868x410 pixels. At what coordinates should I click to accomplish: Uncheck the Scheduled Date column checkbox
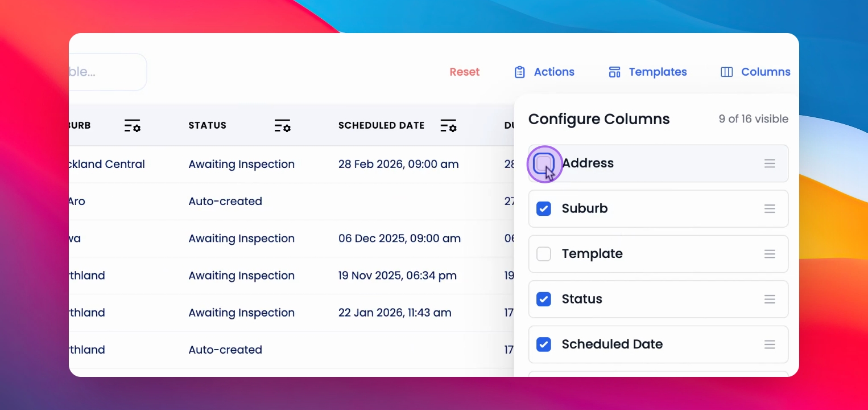(x=544, y=345)
